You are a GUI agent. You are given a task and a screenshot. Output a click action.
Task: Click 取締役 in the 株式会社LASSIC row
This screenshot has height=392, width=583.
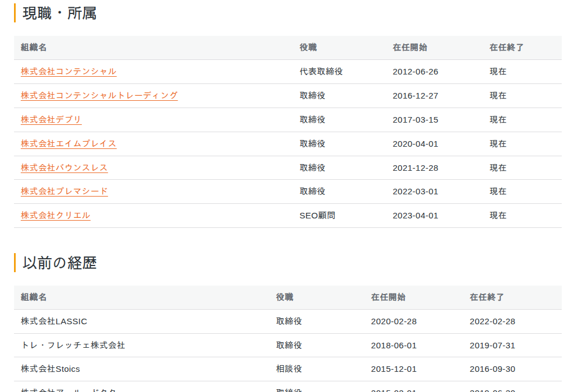pos(289,321)
